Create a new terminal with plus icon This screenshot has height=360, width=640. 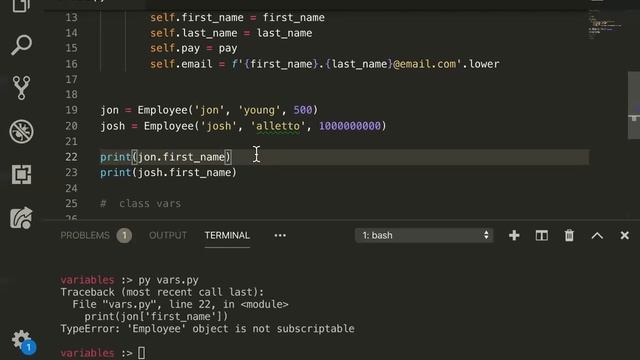514,236
